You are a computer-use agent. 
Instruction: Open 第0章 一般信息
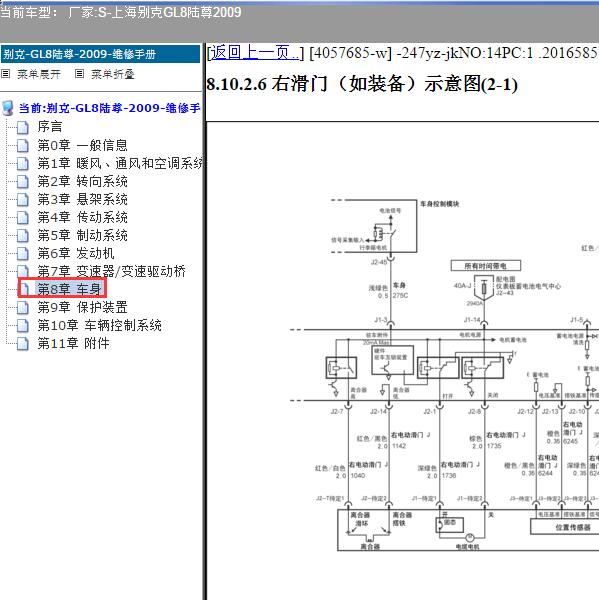(82, 145)
